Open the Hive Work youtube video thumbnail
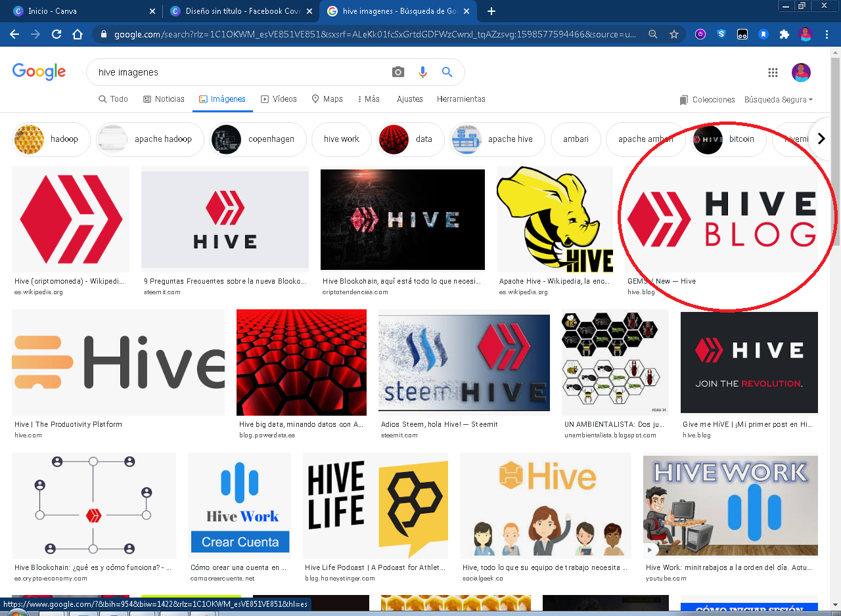Image resolution: width=841 pixels, height=616 pixels. point(731,506)
